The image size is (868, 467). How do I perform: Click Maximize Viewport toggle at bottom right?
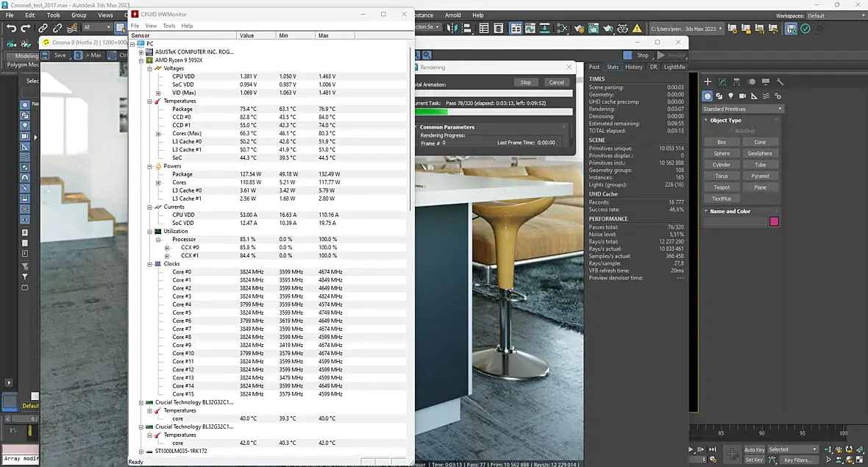click(x=860, y=459)
